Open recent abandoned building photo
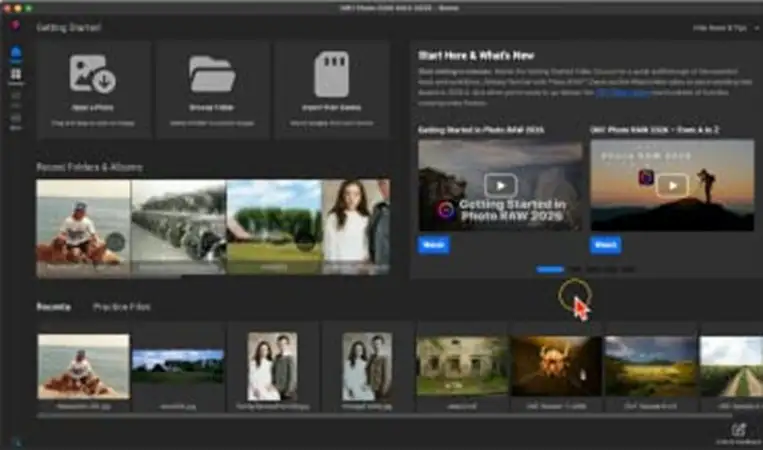 [462, 366]
